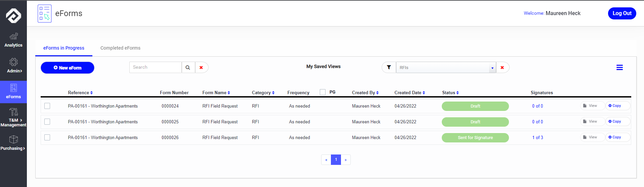This screenshot has width=644, height=187.
Task: Click the My Saved Views label
Action: click(324, 67)
